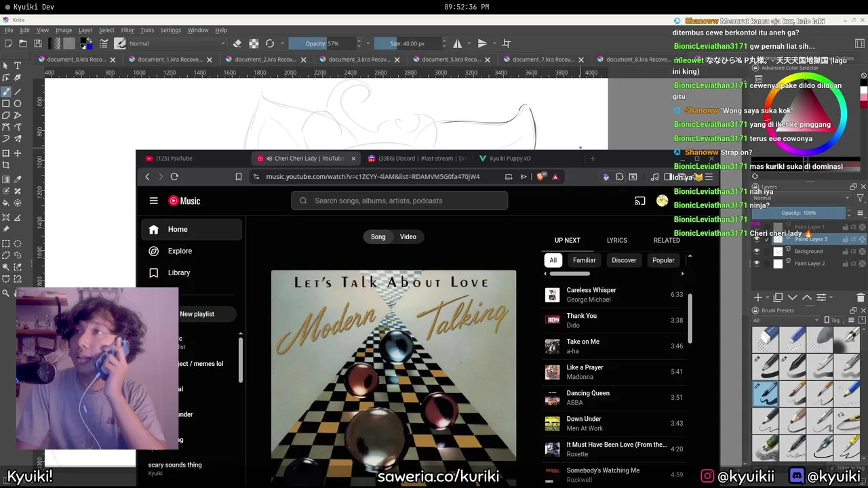Move layer up in the stack
This screenshot has width=868, height=488.
(807, 298)
